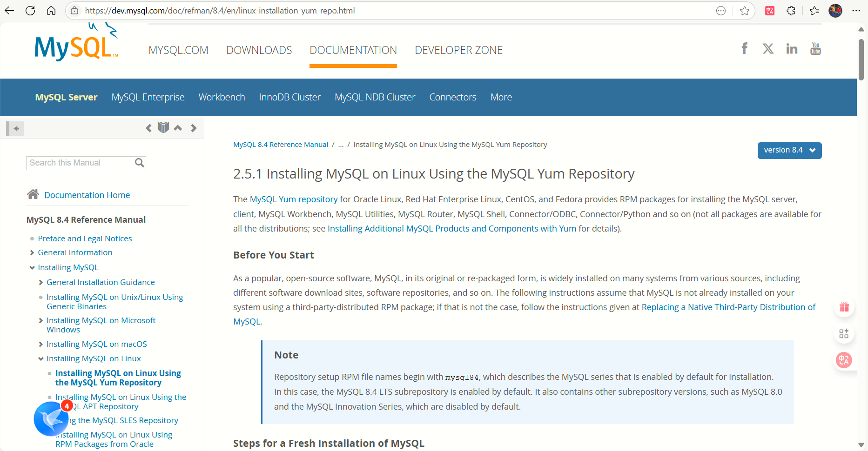Image resolution: width=868 pixels, height=451 pixels.
Task: Open the More menu in blue bar
Action: tap(501, 97)
